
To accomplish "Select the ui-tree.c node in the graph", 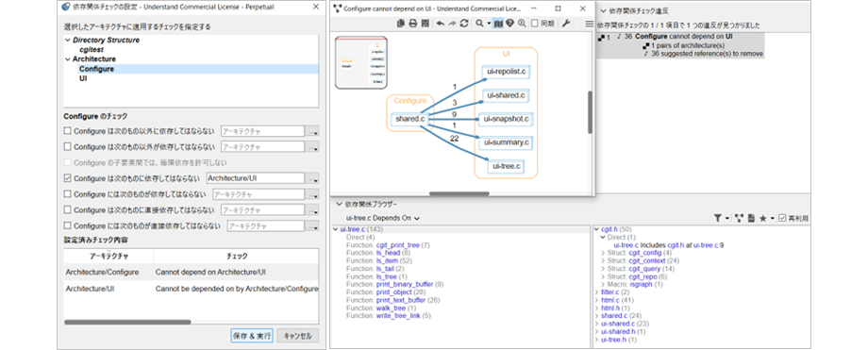I will coord(506,166).
